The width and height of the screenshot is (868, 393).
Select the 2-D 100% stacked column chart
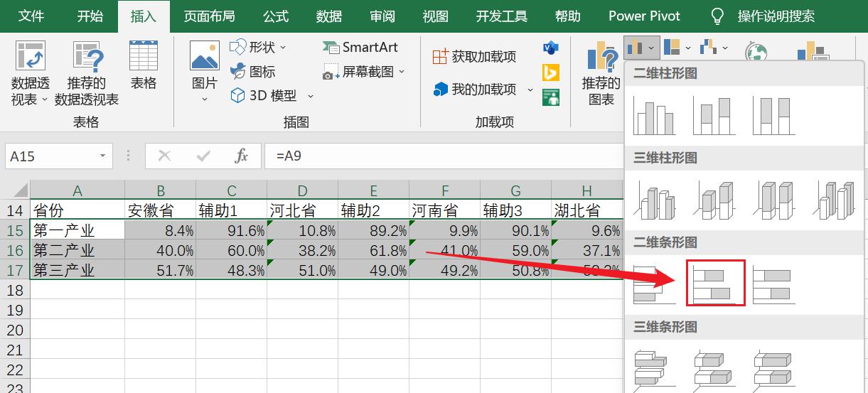click(x=774, y=115)
